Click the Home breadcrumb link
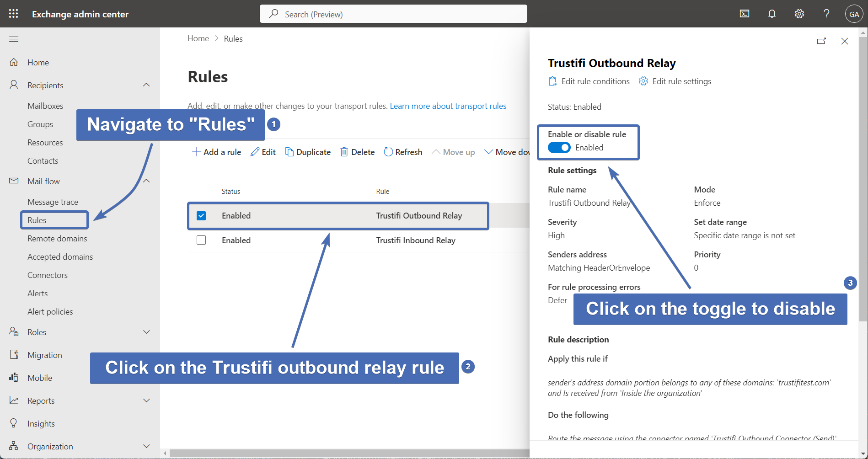The width and height of the screenshot is (868, 459). (198, 38)
